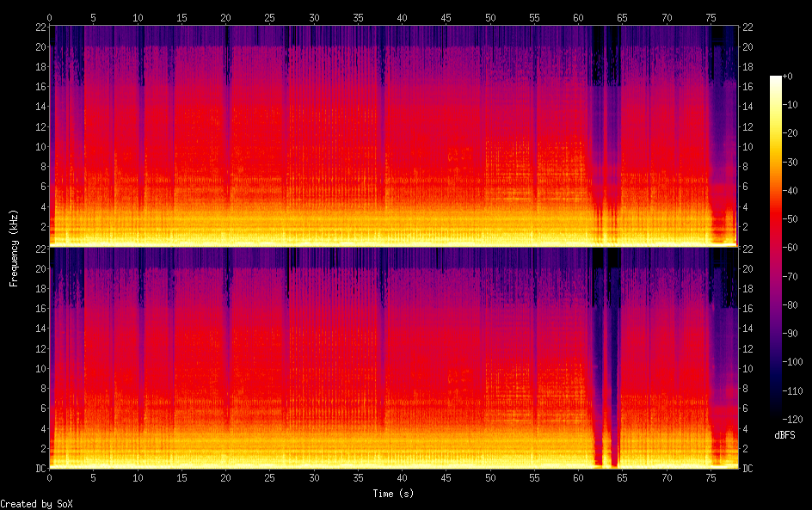Click the "-50" color scale label
Image resolution: width=812 pixels, height=510 pixels.
coord(790,219)
